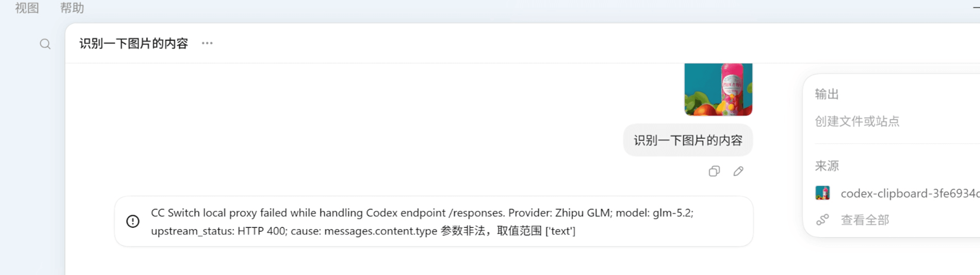Viewport: 980px width, 275px height.
Task: Copy the user message with copy icon
Action: 714,171
